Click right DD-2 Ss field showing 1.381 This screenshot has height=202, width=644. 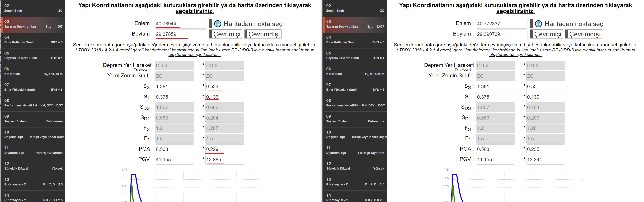click(x=496, y=87)
